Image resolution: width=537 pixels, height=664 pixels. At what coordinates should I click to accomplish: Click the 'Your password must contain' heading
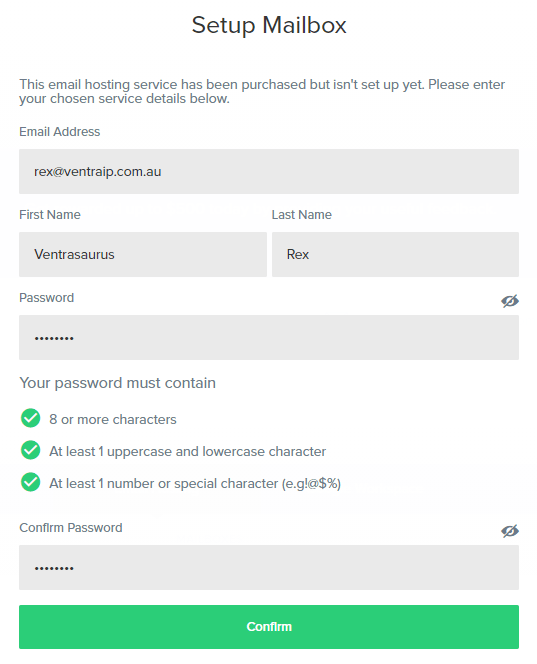click(117, 383)
